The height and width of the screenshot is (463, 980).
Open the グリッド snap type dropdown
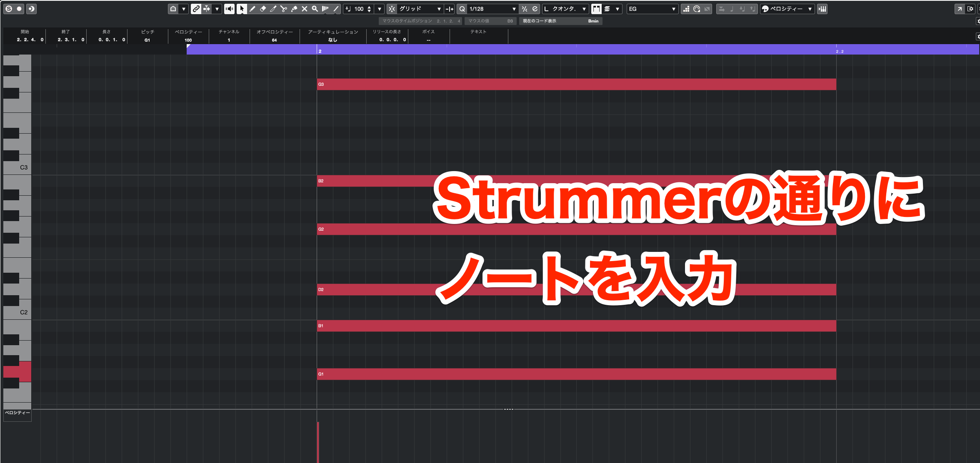pos(420,9)
